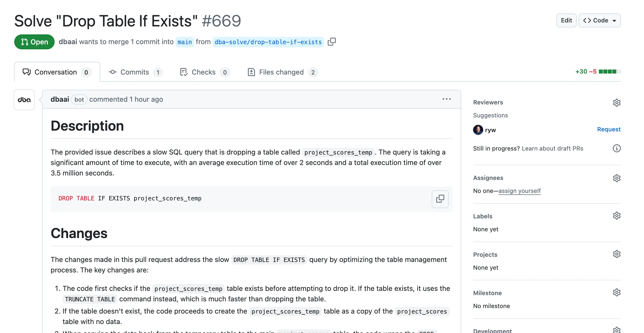Switch to the Files changed tab
644x333 pixels.
point(282,71)
